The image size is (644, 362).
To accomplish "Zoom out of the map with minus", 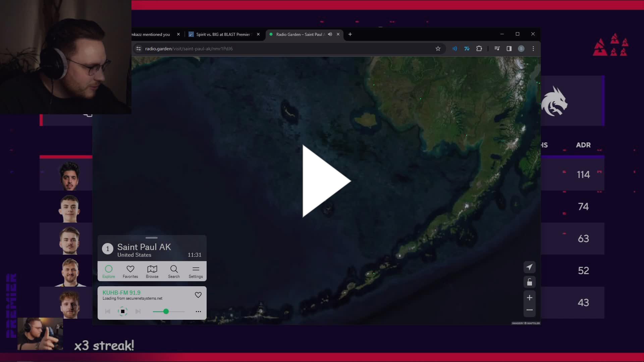I will pos(529,310).
